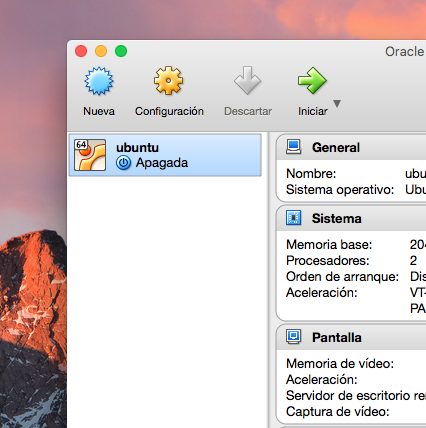Click the 'Sistema operativo:' label
The height and width of the screenshot is (428, 426).
pos(340,190)
